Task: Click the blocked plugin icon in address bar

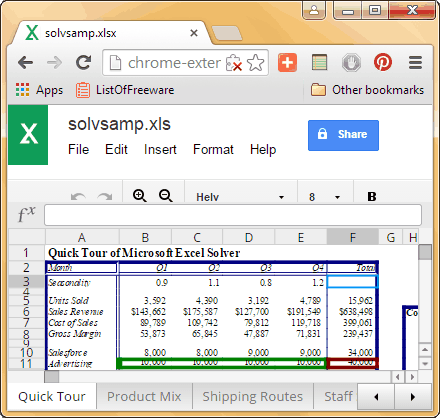Action: click(x=233, y=63)
